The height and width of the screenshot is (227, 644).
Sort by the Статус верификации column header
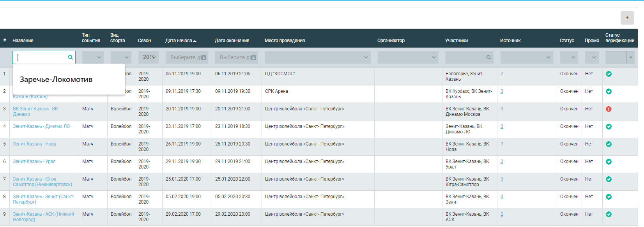[x=620, y=38]
